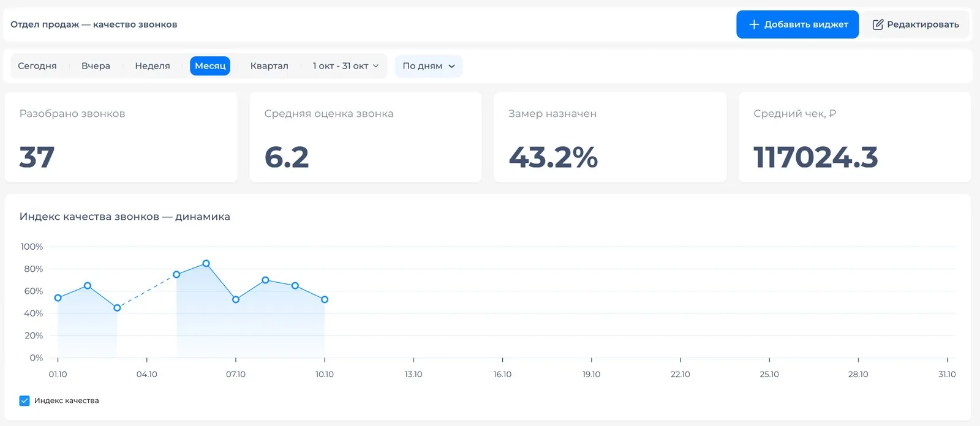The image size is (980, 426).
Task: Select the Вчера period tab
Action: point(96,66)
